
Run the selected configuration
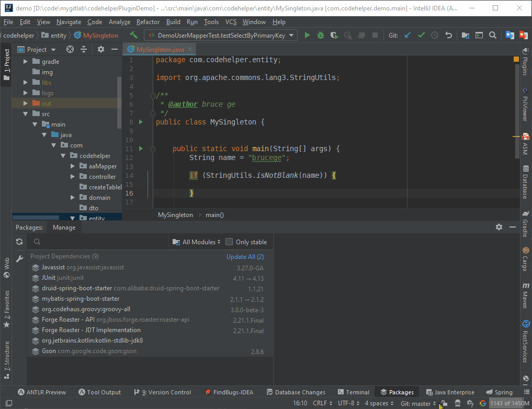click(x=307, y=35)
